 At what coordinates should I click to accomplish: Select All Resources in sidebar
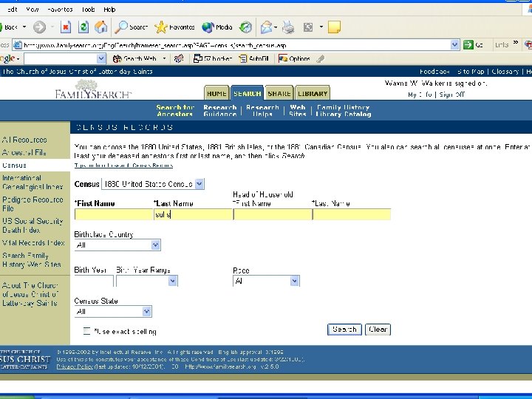pos(24,140)
